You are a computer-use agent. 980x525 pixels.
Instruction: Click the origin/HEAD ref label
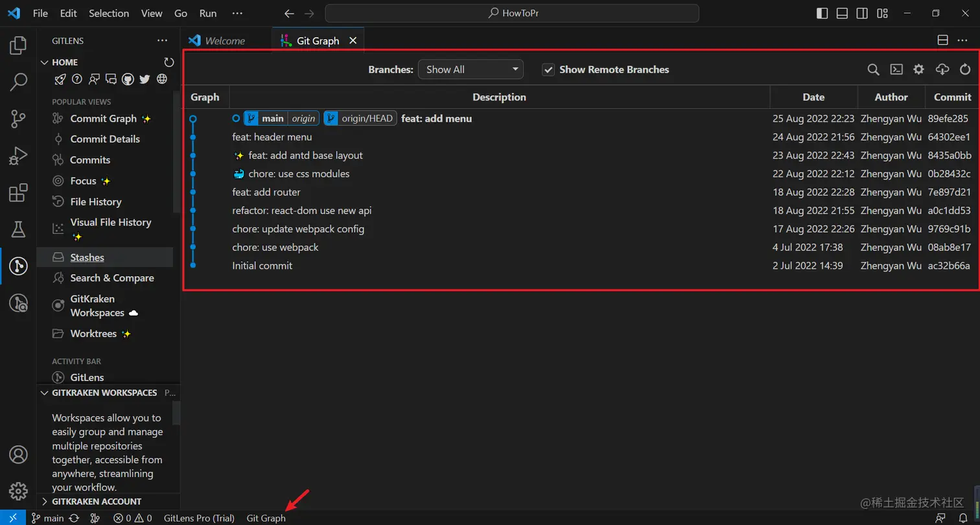360,119
